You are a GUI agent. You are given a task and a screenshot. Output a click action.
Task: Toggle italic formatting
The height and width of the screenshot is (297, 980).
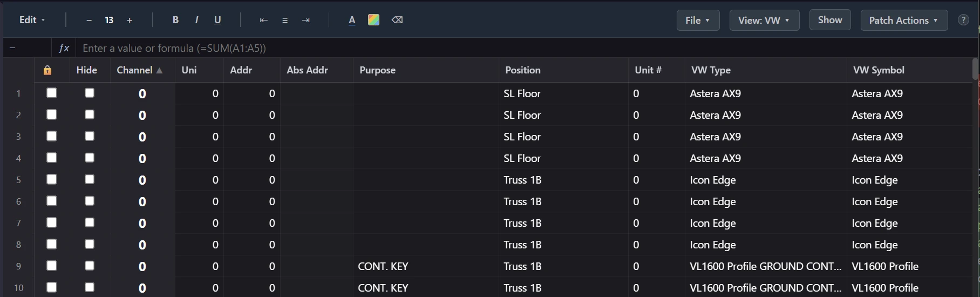(x=196, y=20)
